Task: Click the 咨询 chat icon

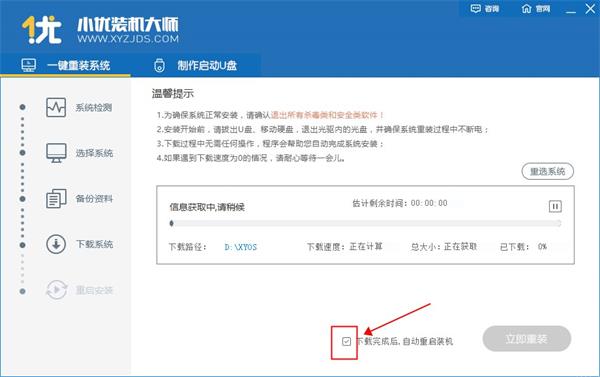Action: pyautogui.click(x=476, y=9)
